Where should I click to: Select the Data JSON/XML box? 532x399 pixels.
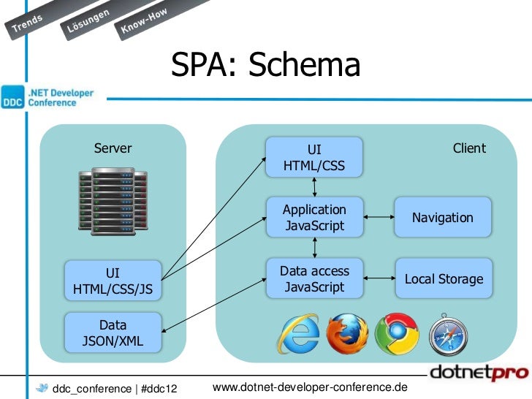[113, 332]
